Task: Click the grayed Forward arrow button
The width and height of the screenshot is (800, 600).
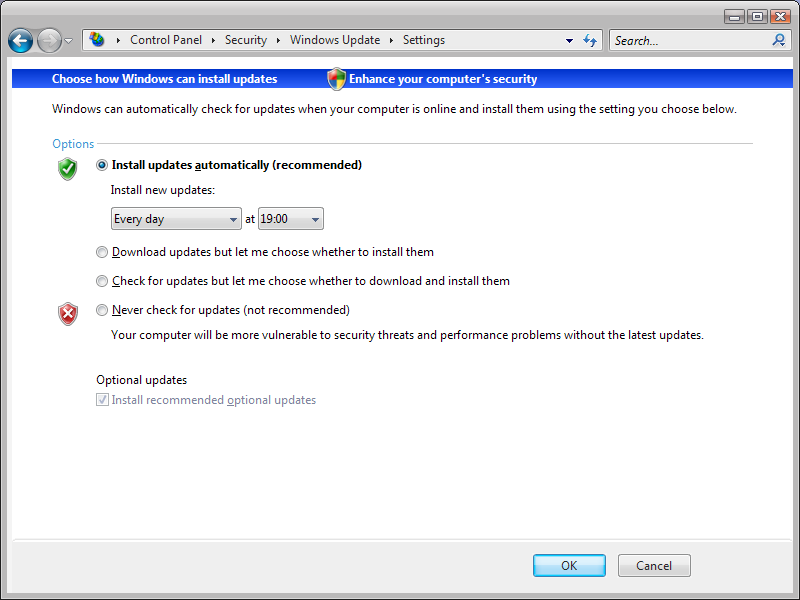Action: coord(49,40)
